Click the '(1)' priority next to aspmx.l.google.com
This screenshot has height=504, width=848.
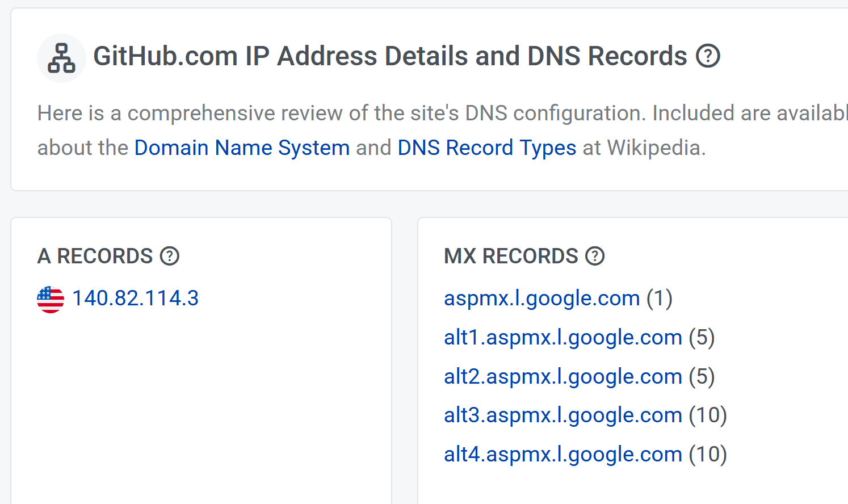coord(660,298)
